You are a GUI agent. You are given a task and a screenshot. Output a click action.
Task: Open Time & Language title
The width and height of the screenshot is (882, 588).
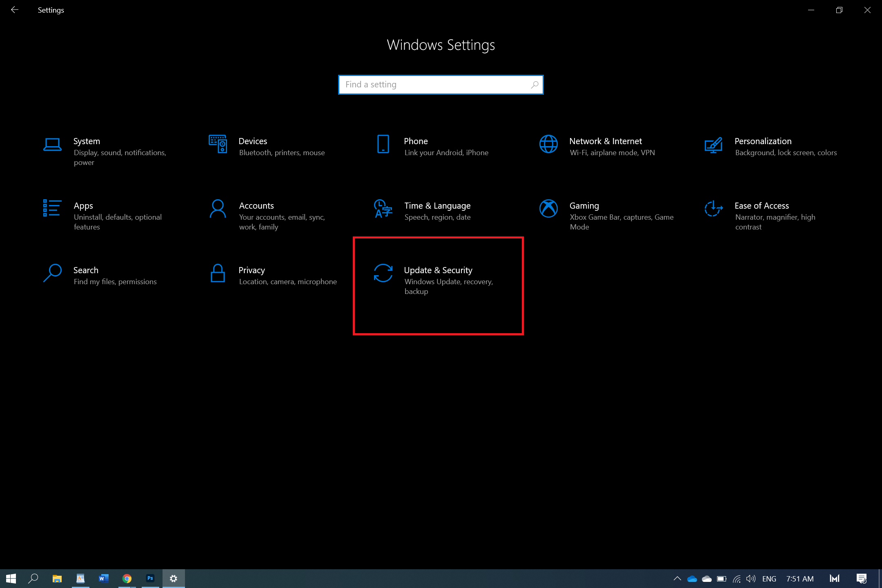(x=437, y=206)
